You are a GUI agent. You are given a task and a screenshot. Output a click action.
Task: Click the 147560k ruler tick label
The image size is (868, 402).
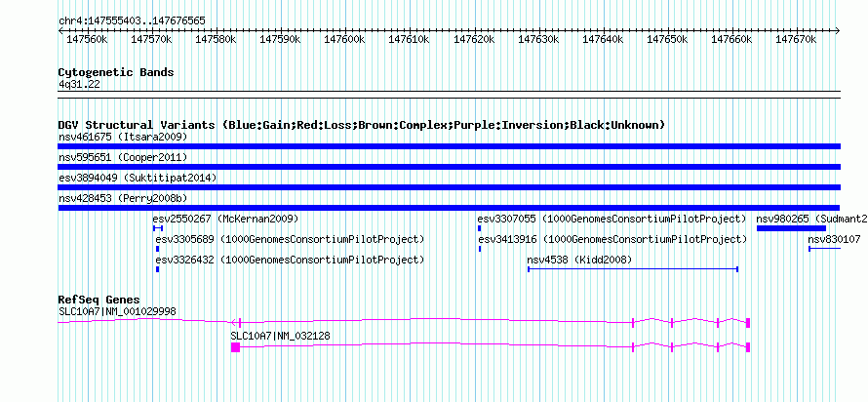87,39
